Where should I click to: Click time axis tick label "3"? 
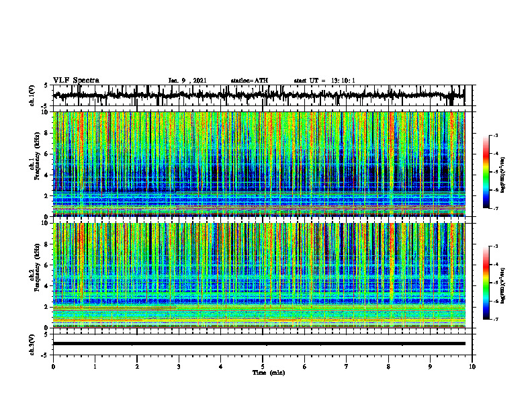click(179, 367)
